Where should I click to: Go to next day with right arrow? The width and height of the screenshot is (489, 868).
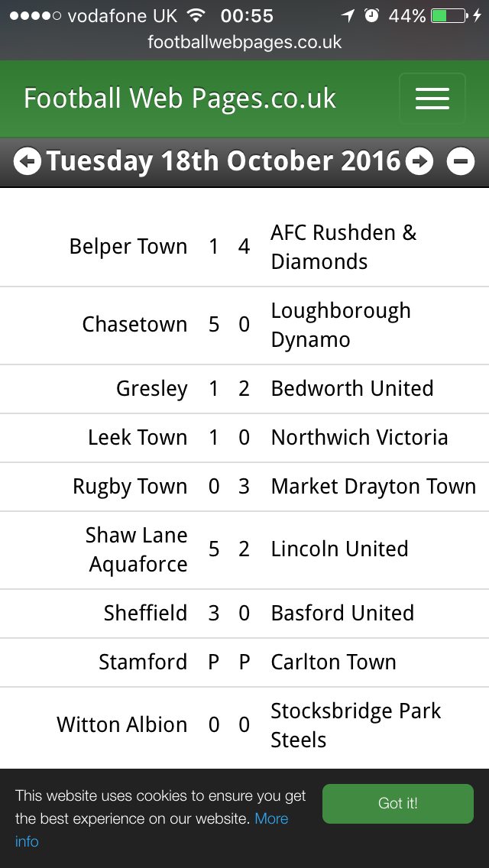click(419, 161)
